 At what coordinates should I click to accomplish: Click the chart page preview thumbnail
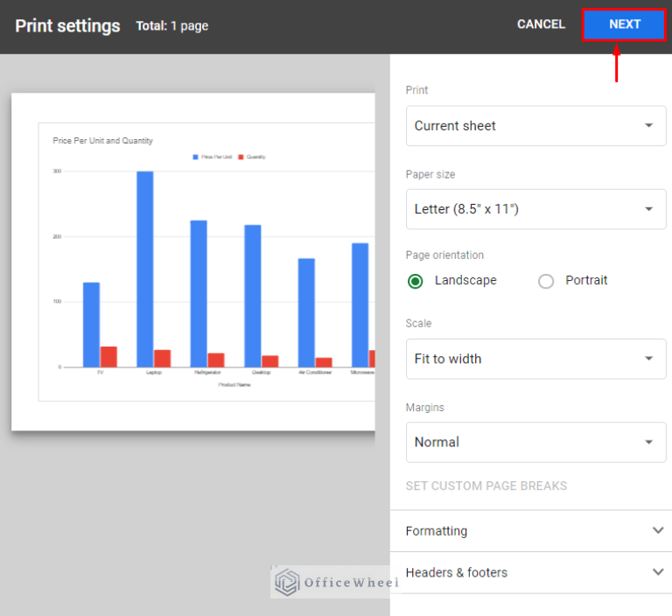coord(193,262)
